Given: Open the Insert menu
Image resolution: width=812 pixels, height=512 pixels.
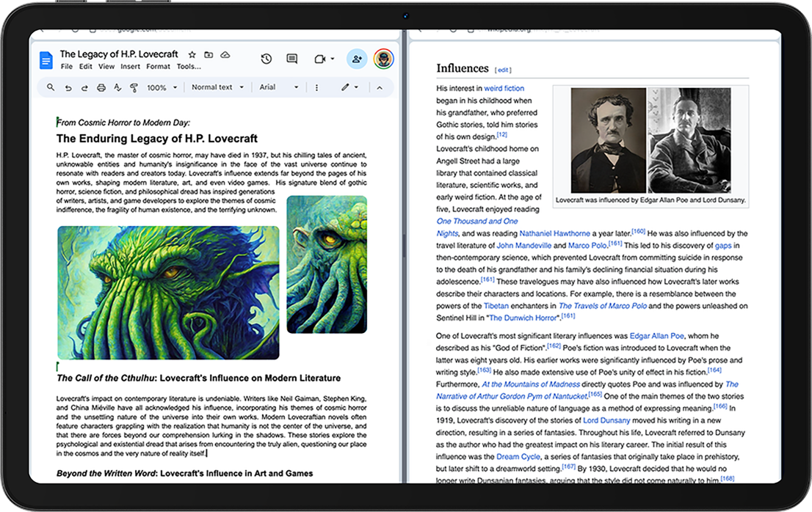Looking at the screenshot, I should point(131,67).
